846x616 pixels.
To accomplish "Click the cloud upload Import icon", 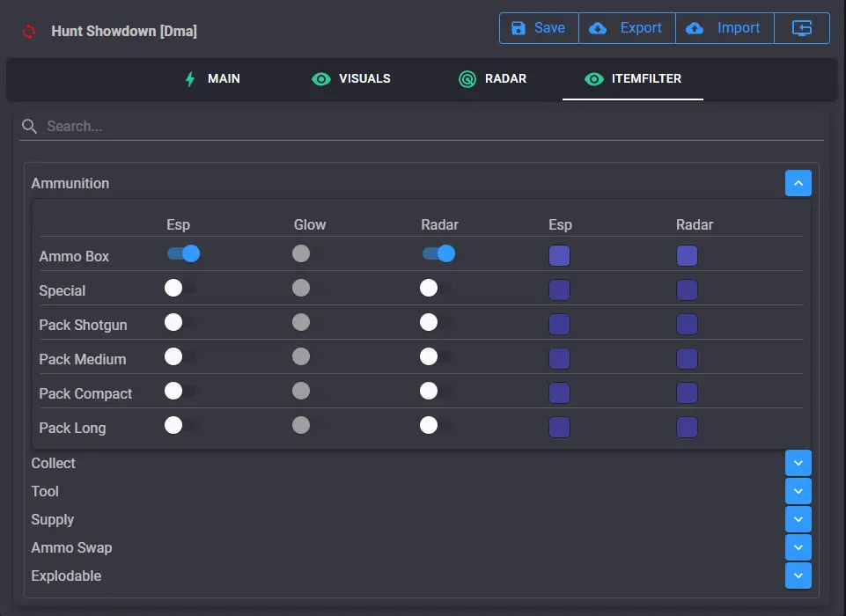I will coord(695,28).
